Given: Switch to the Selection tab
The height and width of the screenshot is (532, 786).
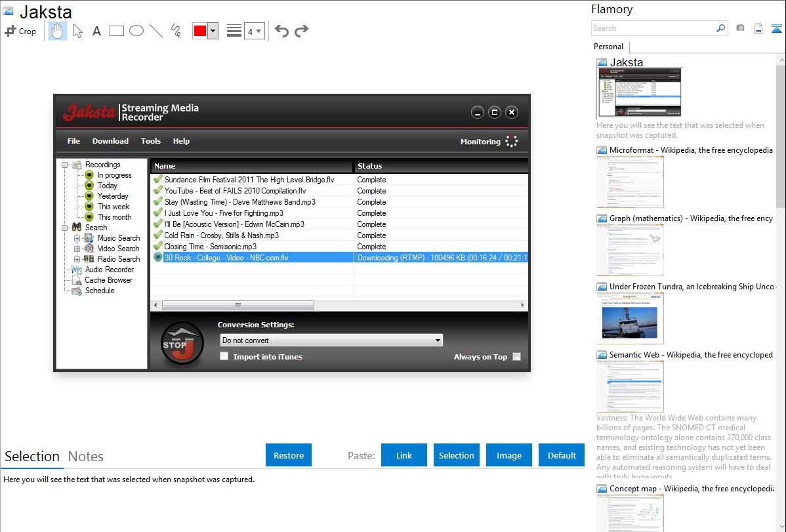Looking at the screenshot, I should coord(32,457).
